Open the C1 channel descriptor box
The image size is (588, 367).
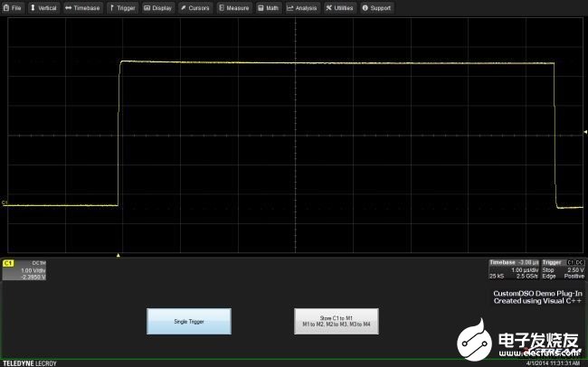(x=24, y=270)
